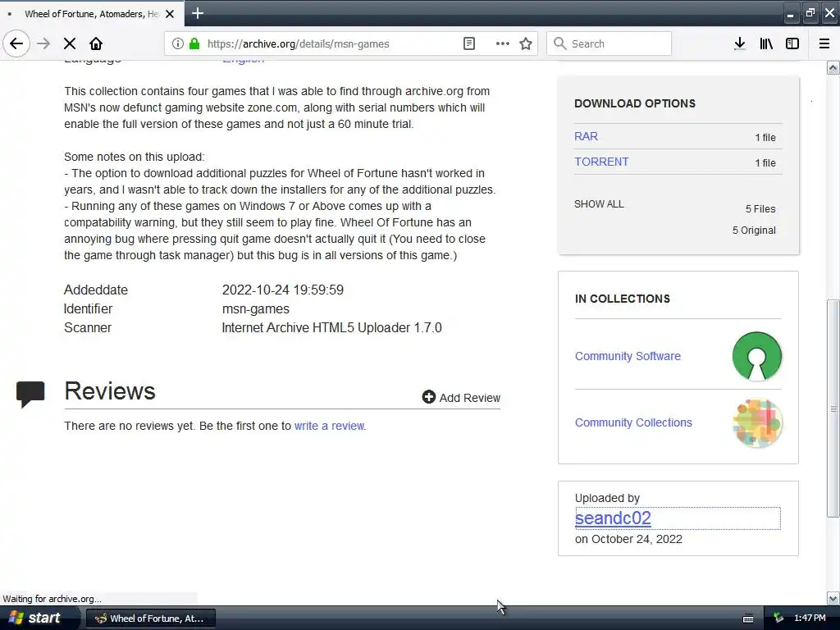Click the keyboard icon in system tray

point(748,619)
